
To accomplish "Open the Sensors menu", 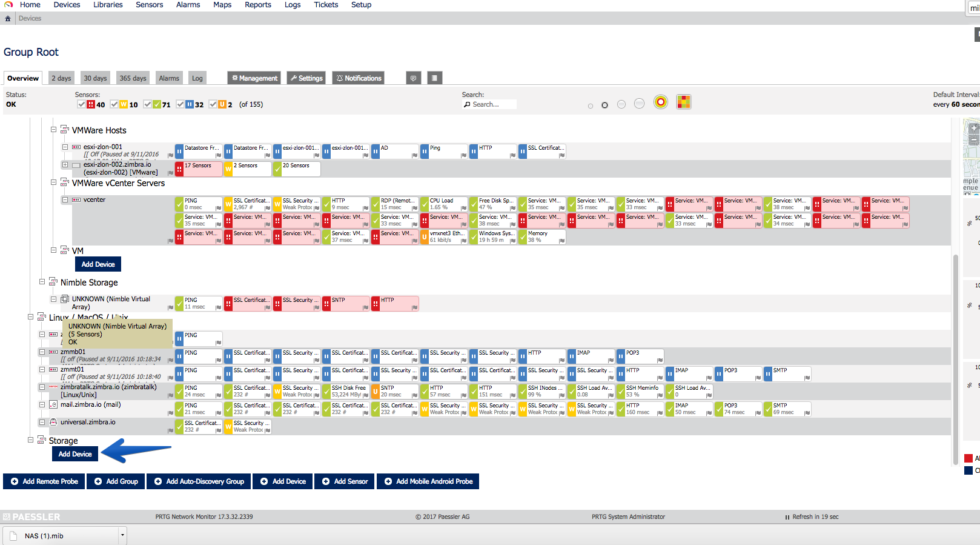I will tap(150, 5).
